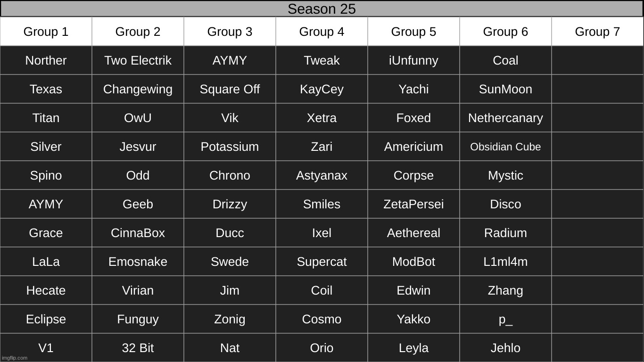This screenshot has height=362, width=644.
Task: Select the Square Off cell
Action: (x=230, y=89)
